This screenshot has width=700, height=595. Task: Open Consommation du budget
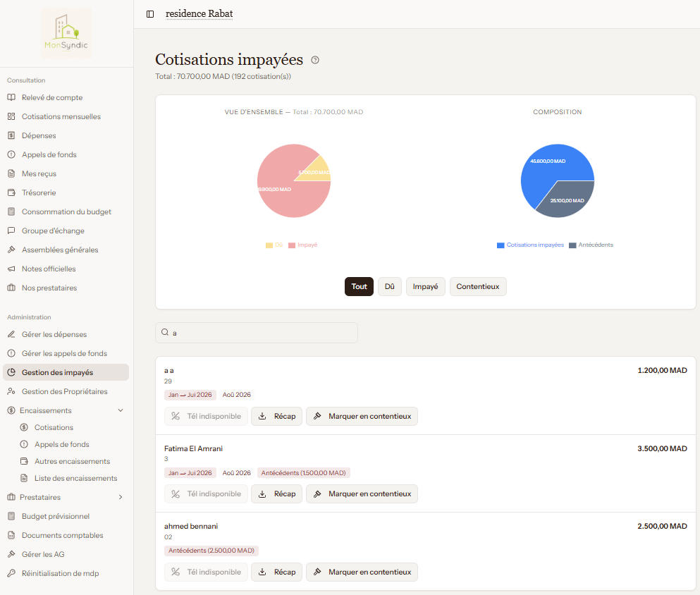point(66,211)
